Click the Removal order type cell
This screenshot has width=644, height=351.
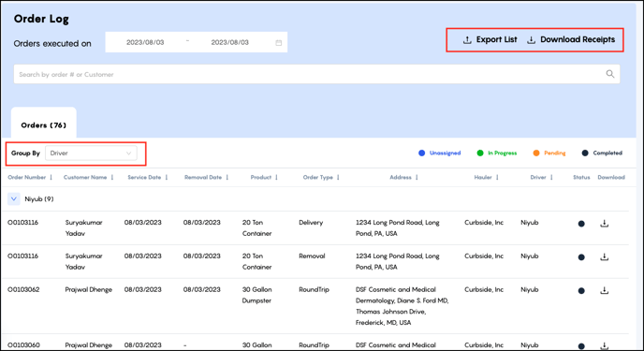pyautogui.click(x=312, y=256)
